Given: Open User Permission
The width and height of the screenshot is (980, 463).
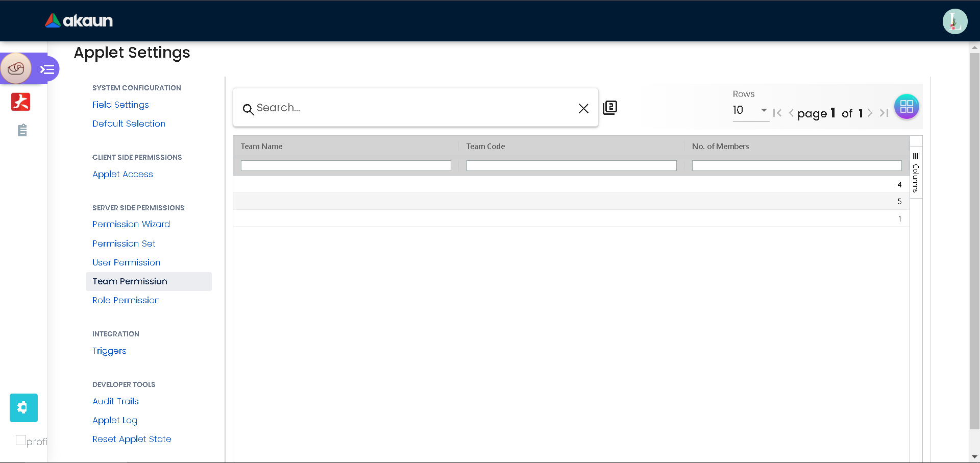Looking at the screenshot, I should pyautogui.click(x=126, y=262).
